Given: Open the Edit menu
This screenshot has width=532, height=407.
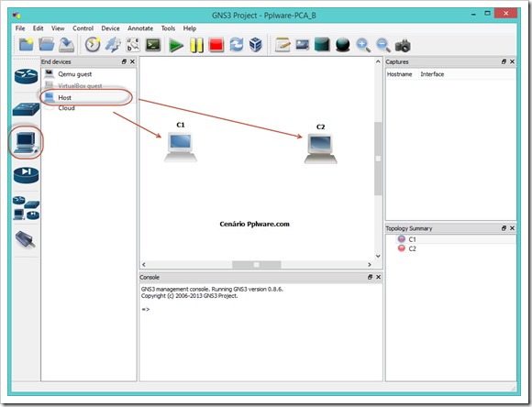Looking at the screenshot, I should point(38,28).
